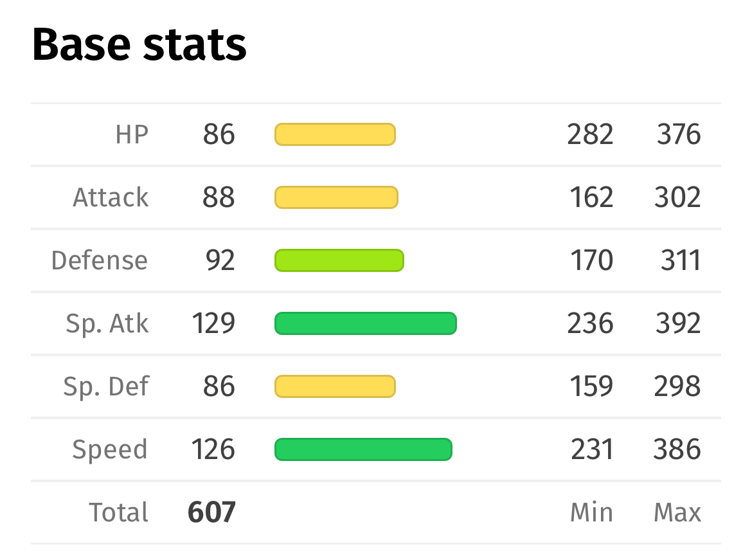Click the Speed row label
The height and width of the screenshot is (560, 752).
tap(110, 450)
